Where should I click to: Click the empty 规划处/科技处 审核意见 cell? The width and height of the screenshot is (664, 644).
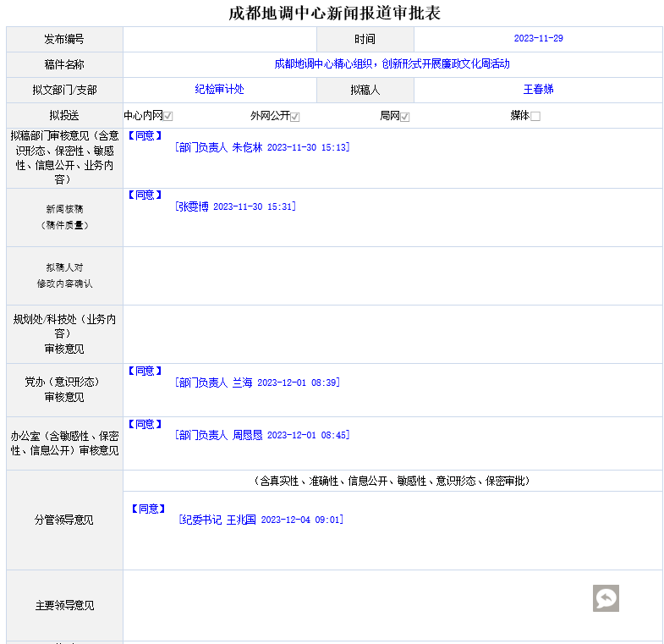(x=392, y=334)
